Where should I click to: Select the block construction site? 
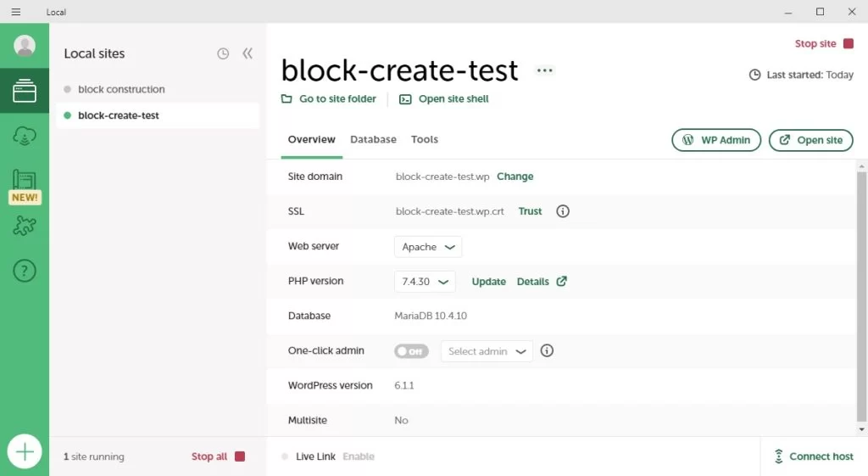click(x=158, y=89)
